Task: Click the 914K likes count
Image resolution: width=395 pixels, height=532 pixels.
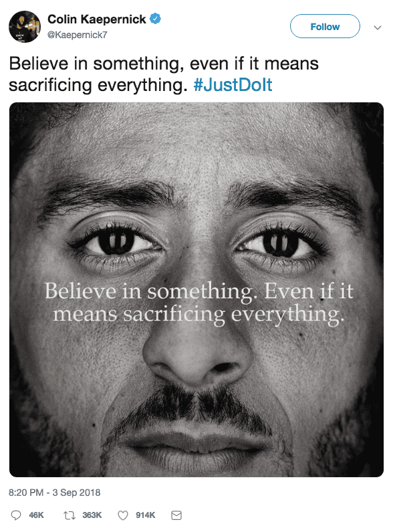Action: (x=145, y=515)
